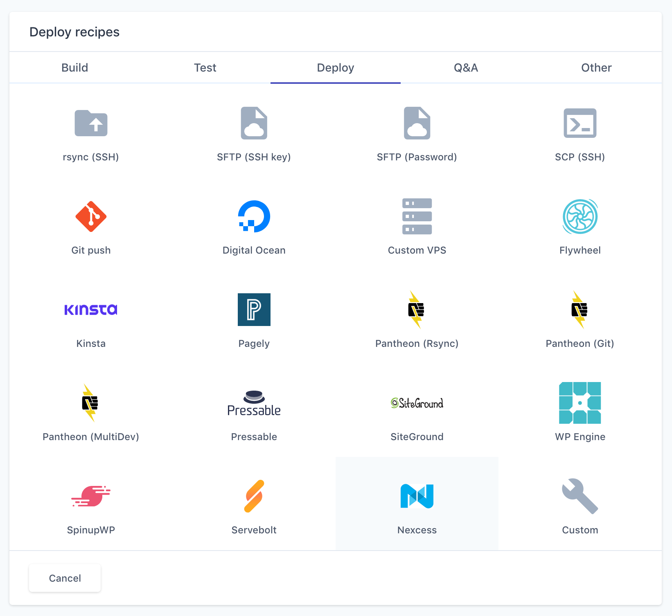Click the "SFTP (Password)" label
Image resolution: width=672 pixels, height=616 pixels.
click(x=417, y=157)
